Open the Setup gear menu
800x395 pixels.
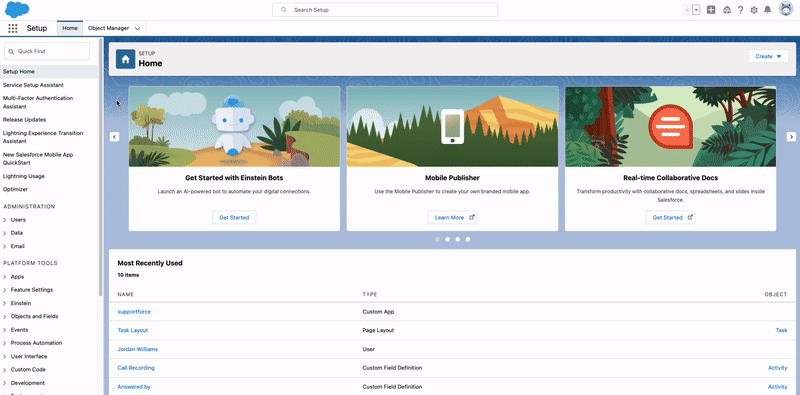pyautogui.click(x=754, y=10)
